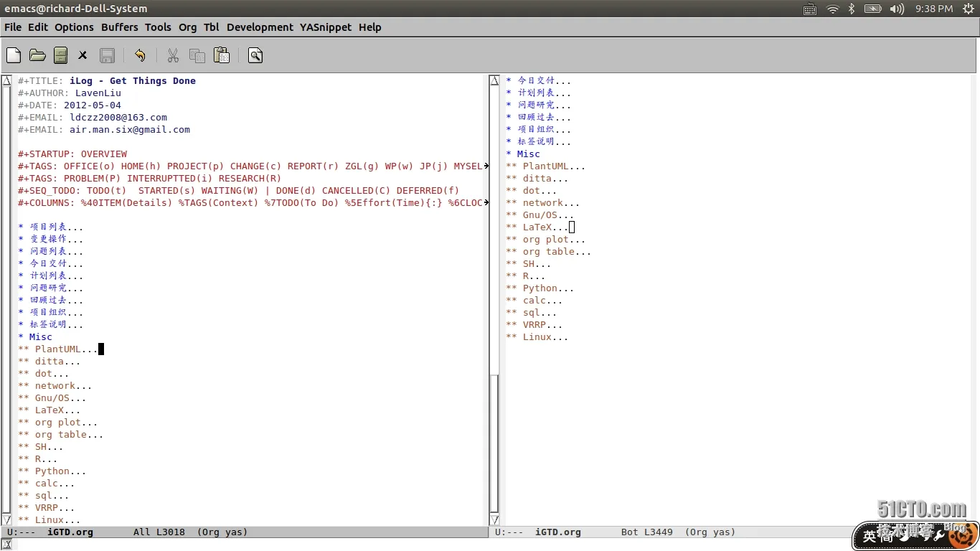Expand the VRRP subheading in right pane
This screenshot has width=980, height=551.
pos(534,325)
